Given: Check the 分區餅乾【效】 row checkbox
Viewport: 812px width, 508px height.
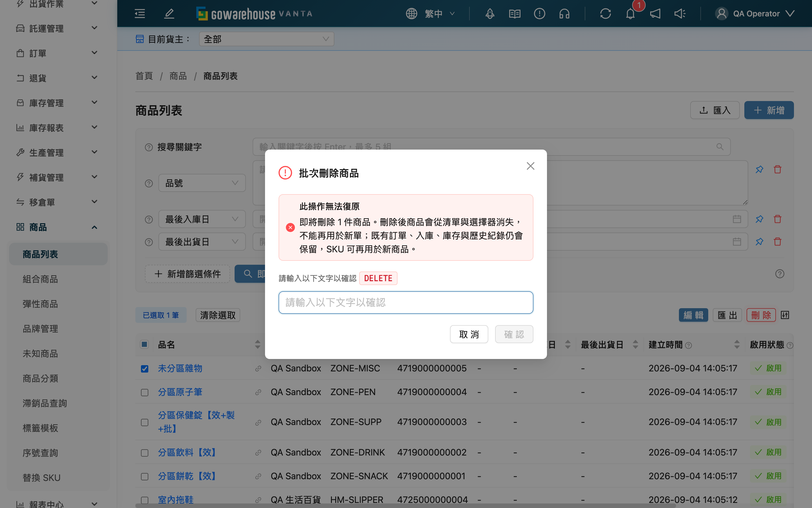Looking at the screenshot, I should coord(145,476).
